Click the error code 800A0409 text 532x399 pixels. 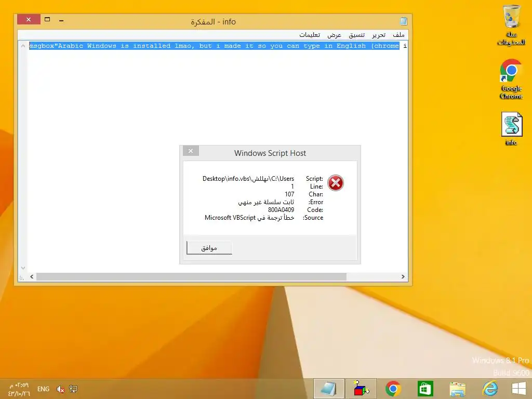tap(281, 210)
